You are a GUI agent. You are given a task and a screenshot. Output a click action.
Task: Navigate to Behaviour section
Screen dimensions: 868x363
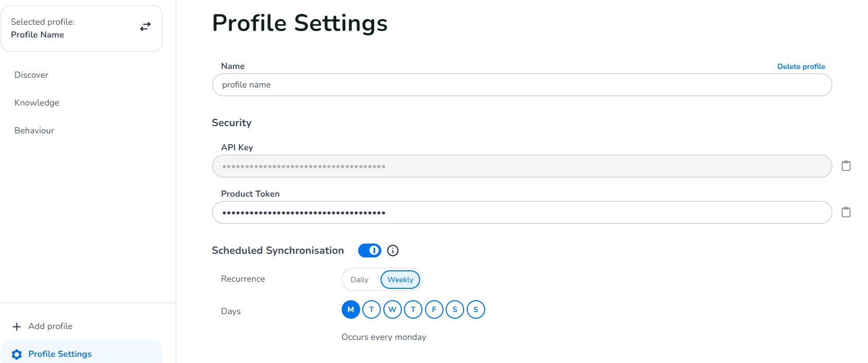[34, 131]
